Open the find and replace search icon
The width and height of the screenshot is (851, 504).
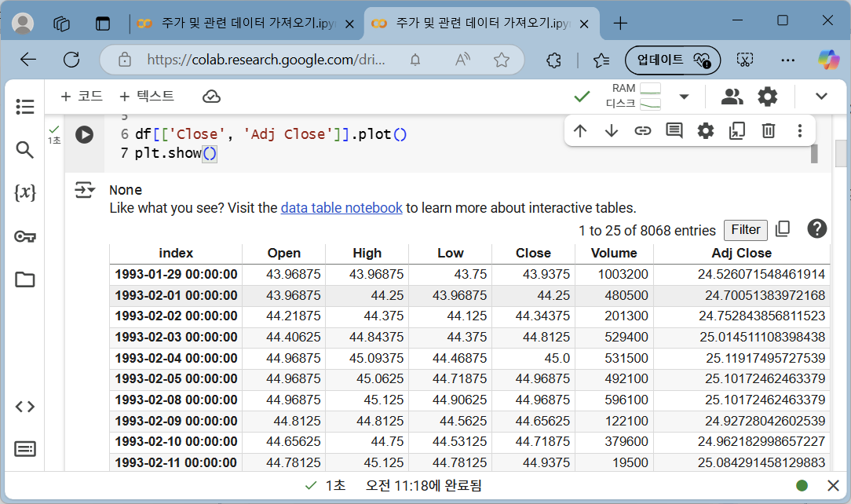(25, 150)
